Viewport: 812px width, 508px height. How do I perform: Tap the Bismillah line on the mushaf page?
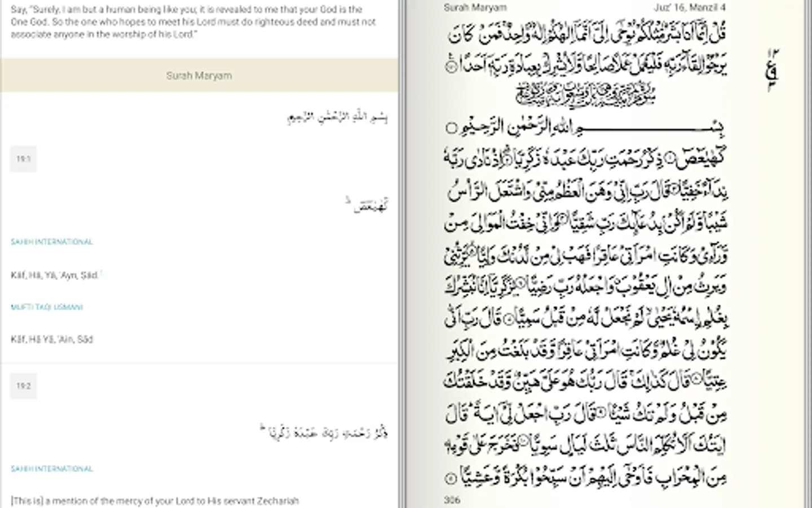click(x=585, y=128)
